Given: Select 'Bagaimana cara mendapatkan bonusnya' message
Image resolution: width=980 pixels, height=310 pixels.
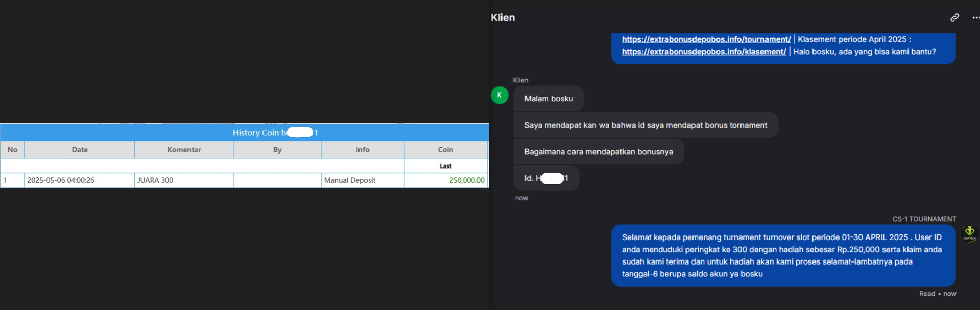Looking at the screenshot, I should point(599,152).
